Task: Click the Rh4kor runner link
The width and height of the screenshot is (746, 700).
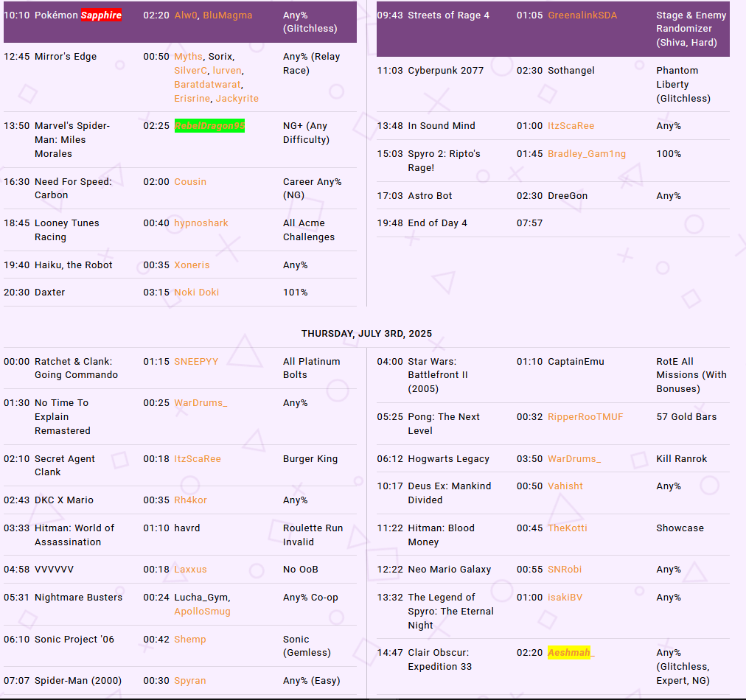Action: (190, 500)
